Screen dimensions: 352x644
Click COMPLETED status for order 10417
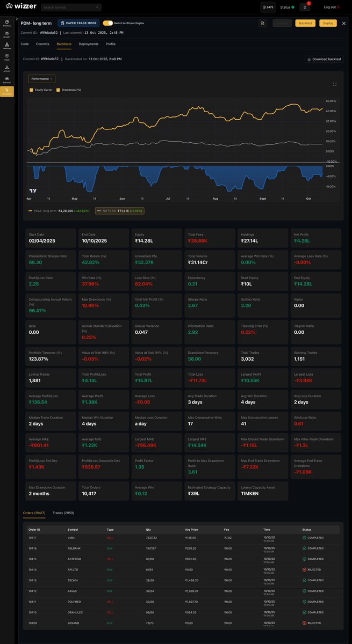pos(313,538)
